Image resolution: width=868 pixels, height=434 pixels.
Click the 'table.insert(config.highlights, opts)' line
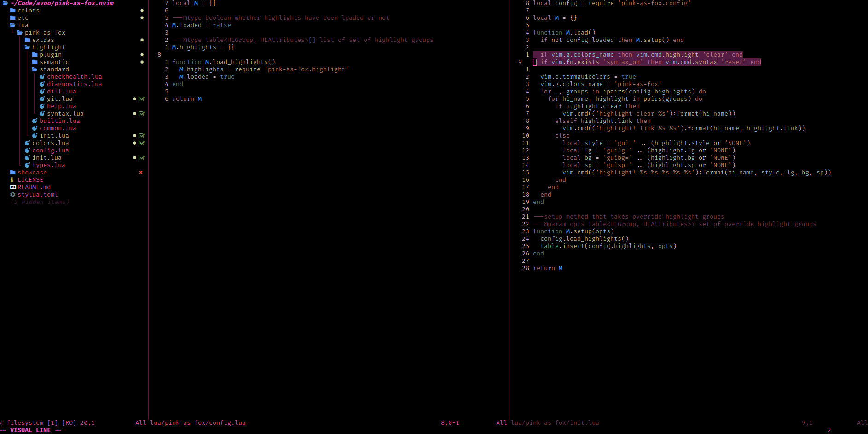(x=608, y=246)
